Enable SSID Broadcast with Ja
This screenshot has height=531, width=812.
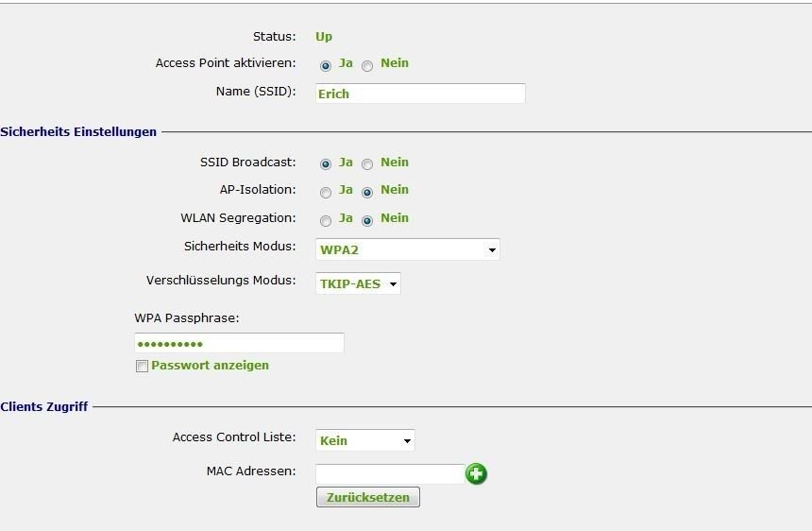point(325,164)
